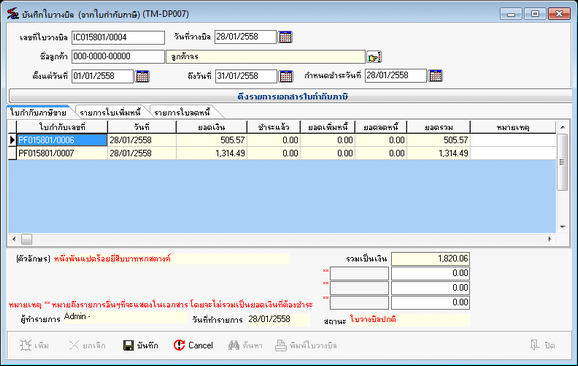
Task: Open calendar for the due date field
Action: point(435,76)
